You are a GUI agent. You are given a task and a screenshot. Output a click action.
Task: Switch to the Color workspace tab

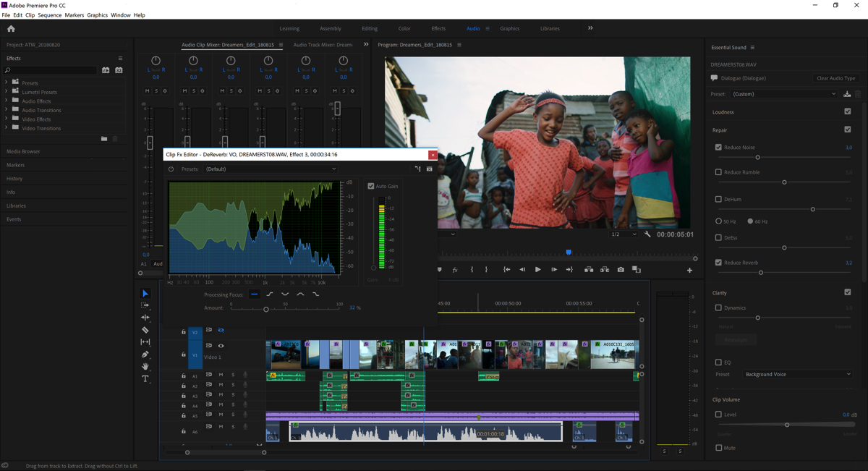404,29
